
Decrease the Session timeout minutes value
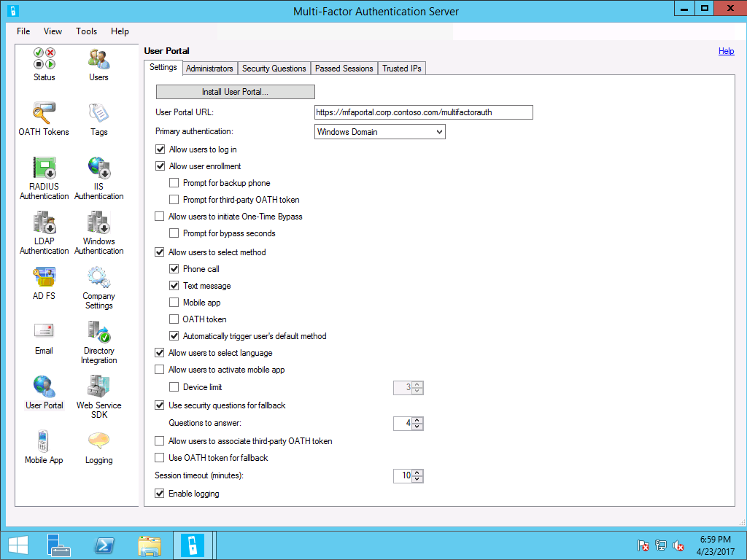pos(417,479)
